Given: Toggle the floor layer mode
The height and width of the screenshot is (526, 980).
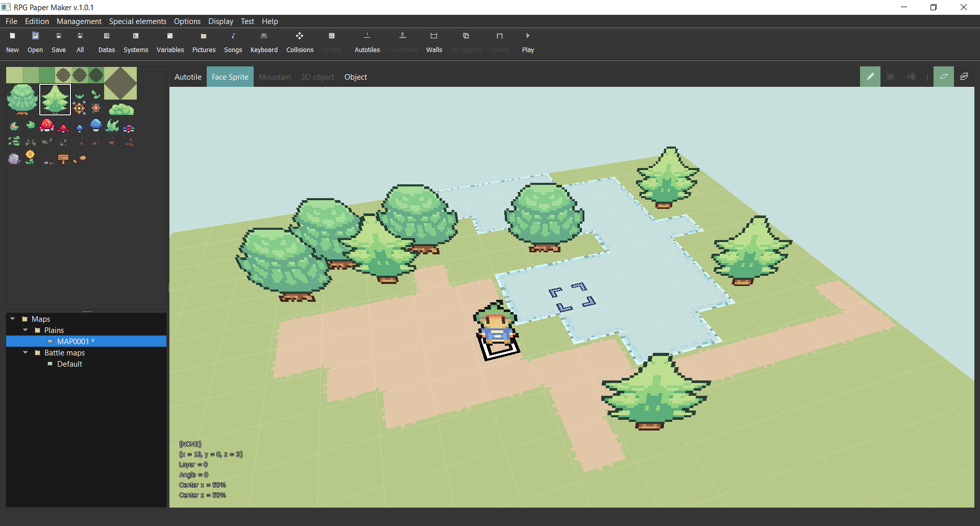Looking at the screenshot, I should coord(943,76).
